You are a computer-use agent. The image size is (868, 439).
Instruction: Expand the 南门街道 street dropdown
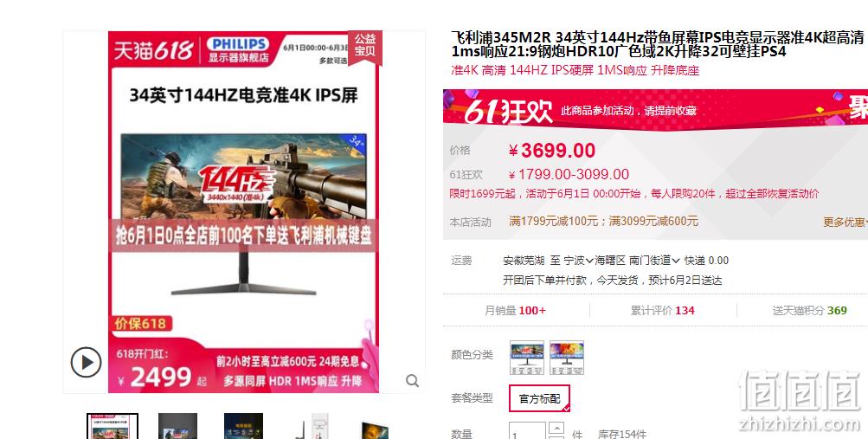coord(653,260)
